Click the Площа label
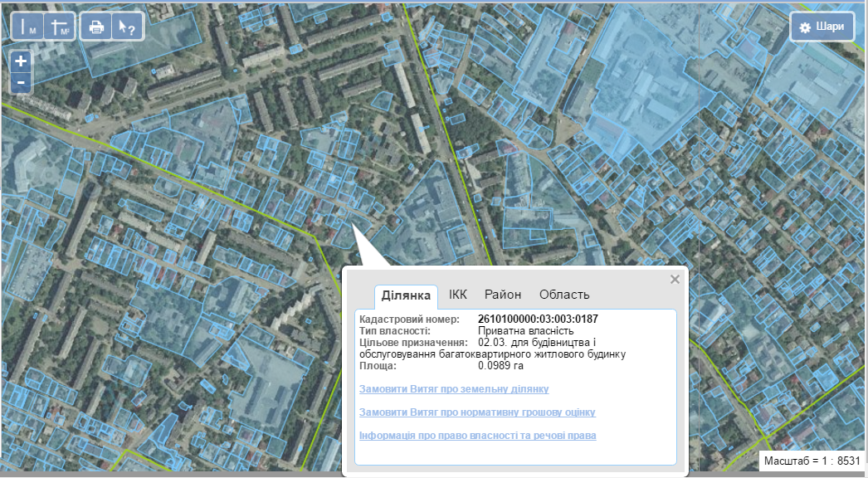The width and height of the screenshot is (868, 478). [378, 366]
